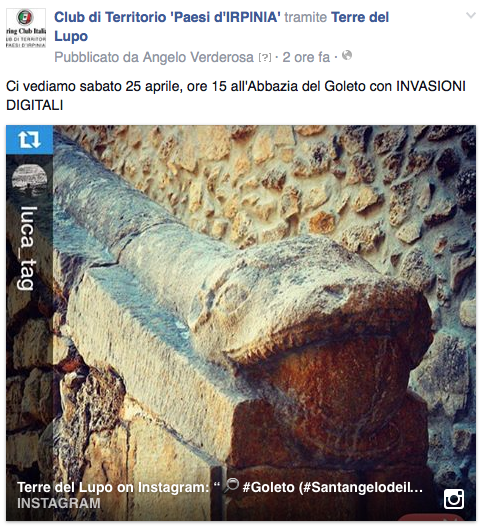Expand the post options chevron
Screen dimensions: 481x528
(x=470, y=15)
